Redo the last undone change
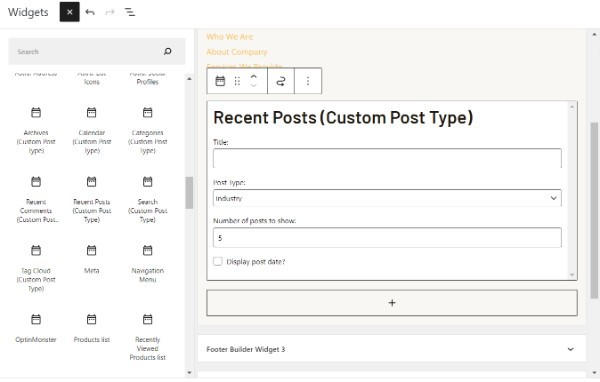 (110, 12)
